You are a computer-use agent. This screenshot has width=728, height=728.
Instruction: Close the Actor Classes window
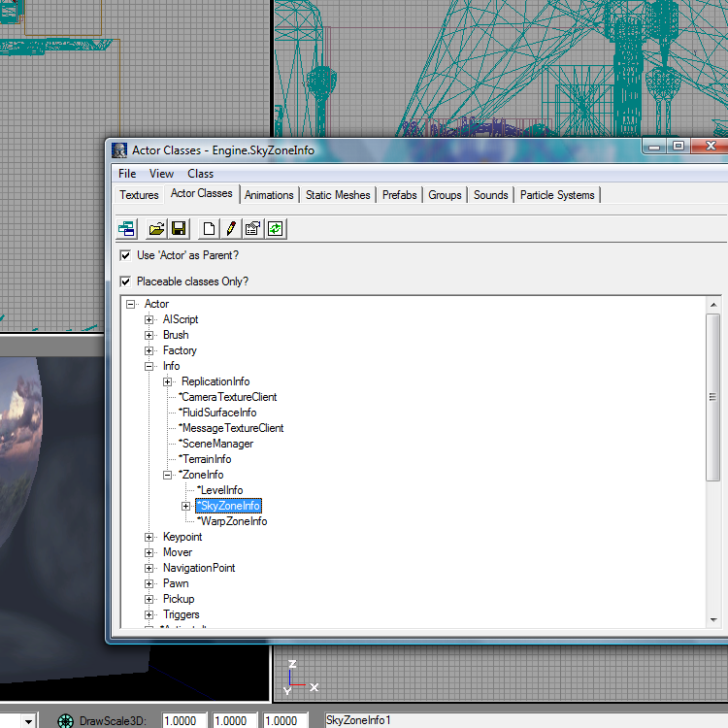[710, 147]
